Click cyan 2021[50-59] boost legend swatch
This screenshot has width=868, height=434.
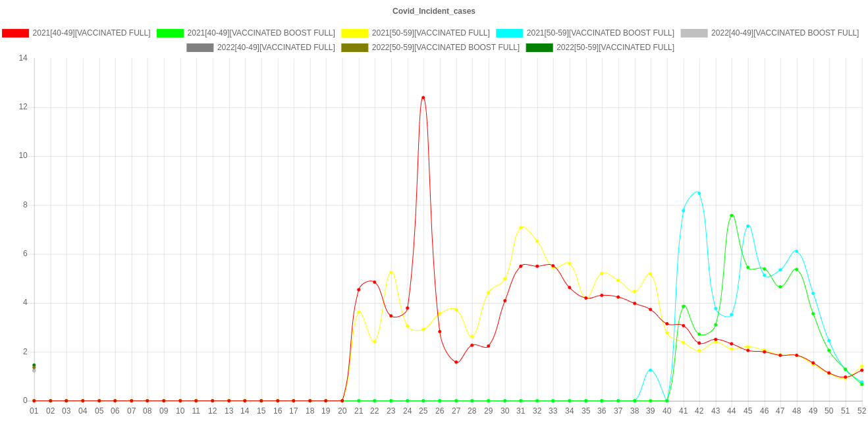click(x=509, y=33)
